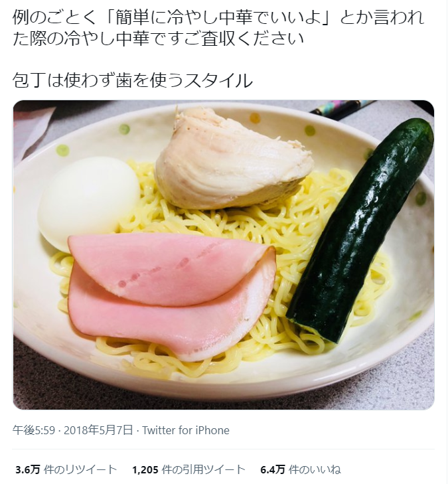Click the tweet's first line of text
This screenshot has height=484, width=448.
coord(218,18)
